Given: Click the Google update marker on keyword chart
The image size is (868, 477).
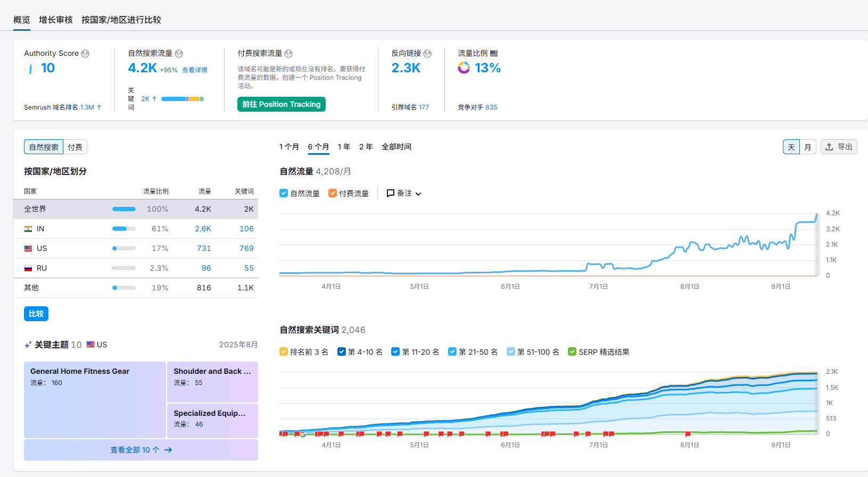Looking at the screenshot, I should pyautogui.click(x=303, y=434).
